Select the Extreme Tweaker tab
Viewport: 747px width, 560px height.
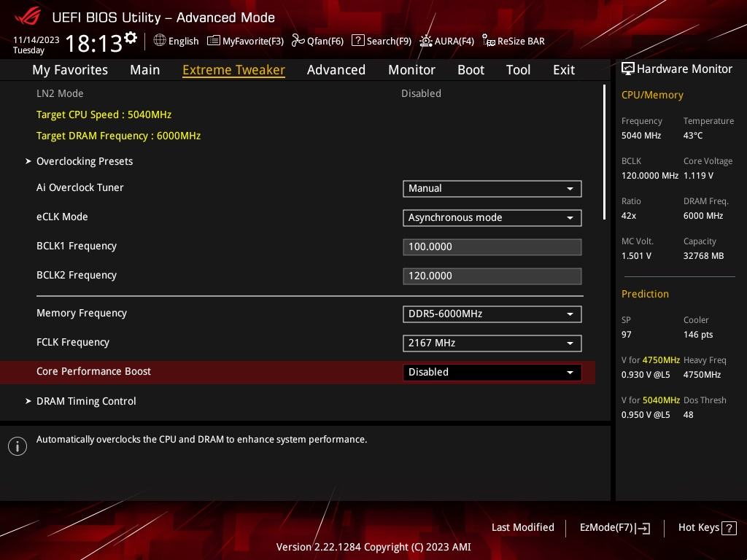(x=234, y=70)
